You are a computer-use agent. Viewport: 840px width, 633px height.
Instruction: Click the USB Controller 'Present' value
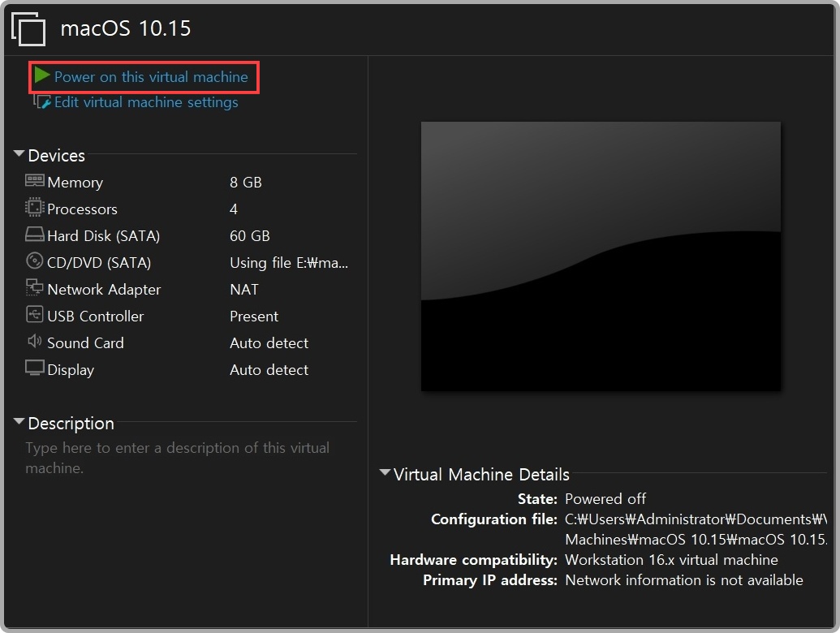point(254,316)
